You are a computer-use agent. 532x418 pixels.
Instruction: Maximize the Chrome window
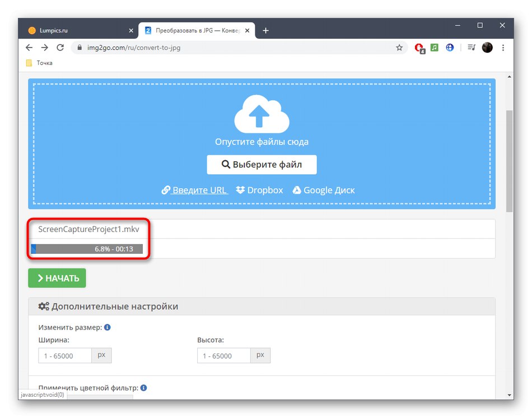pyautogui.click(x=480, y=25)
